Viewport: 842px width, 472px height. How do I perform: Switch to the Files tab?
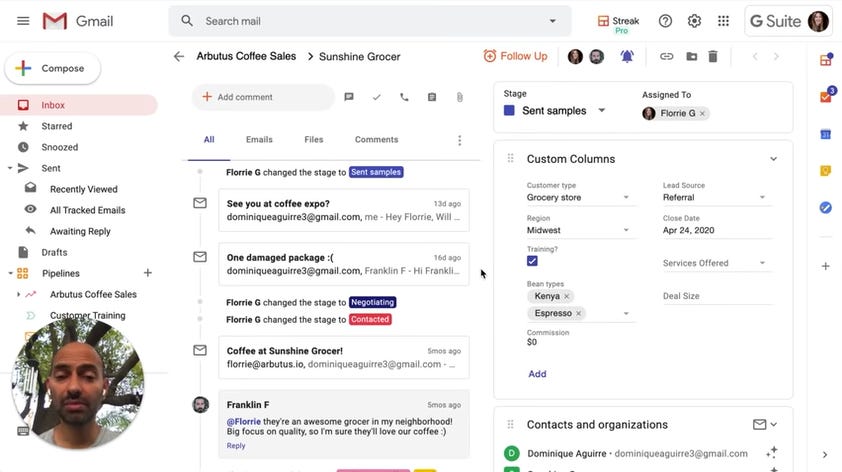pos(314,140)
